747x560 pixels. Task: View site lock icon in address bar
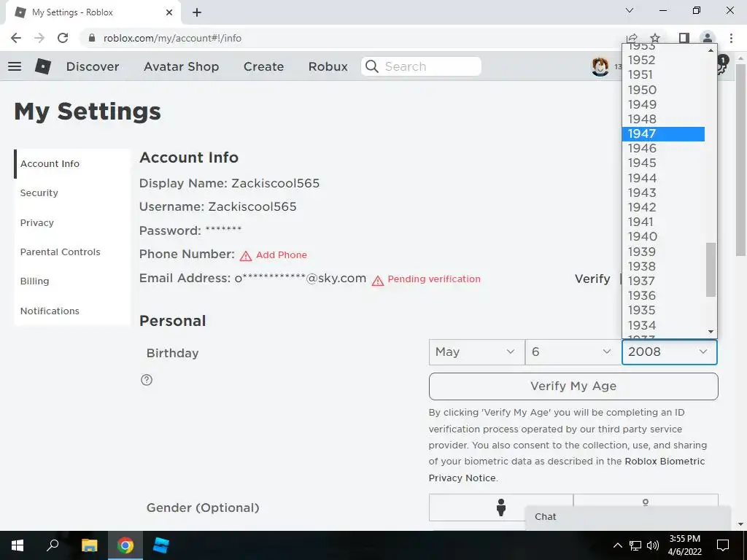[92, 38]
